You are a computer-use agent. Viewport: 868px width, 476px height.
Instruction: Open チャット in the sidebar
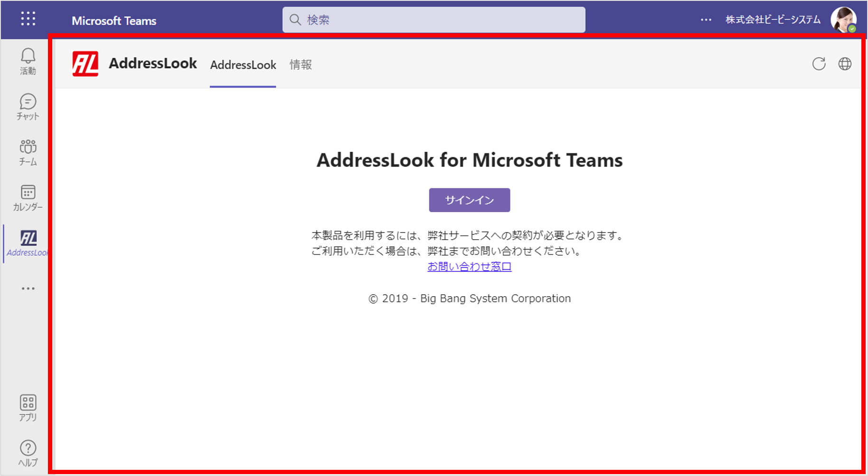28,107
